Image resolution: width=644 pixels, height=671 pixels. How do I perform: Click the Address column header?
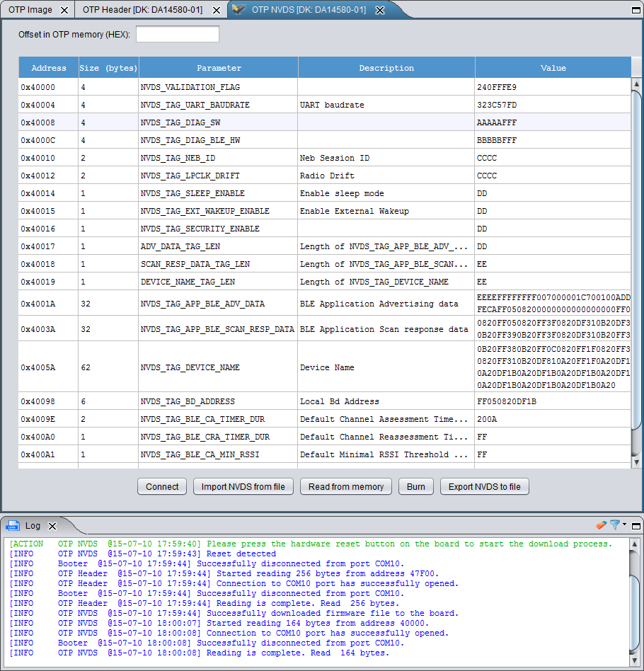click(48, 68)
